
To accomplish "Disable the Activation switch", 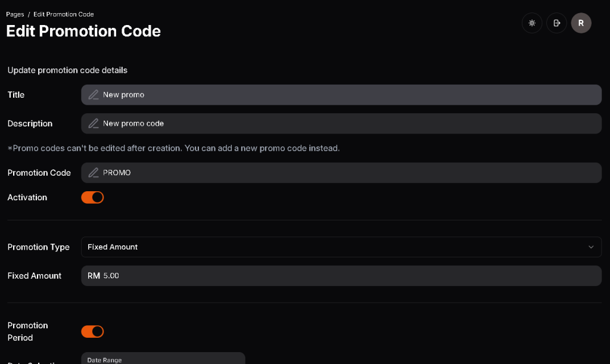I will click(x=92, y=197).
